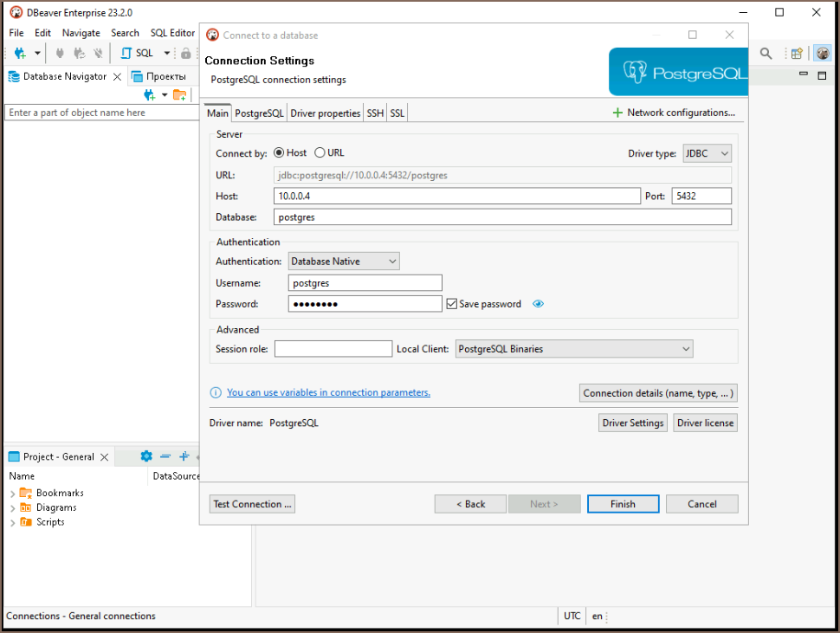This screenshot has height=633, width=840.
Task: Show password using the eye icon
Action: click(x=539, y=304)
